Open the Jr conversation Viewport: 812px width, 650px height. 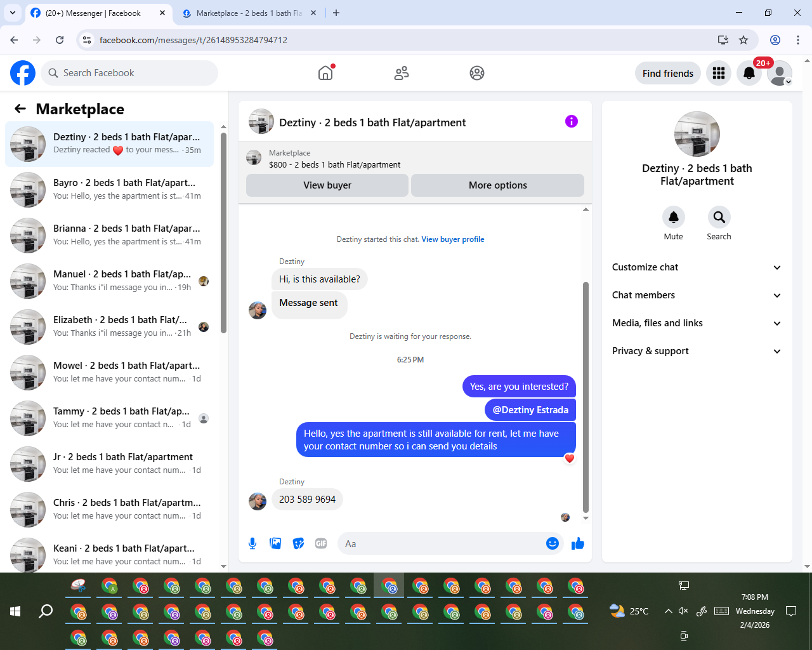109,464
